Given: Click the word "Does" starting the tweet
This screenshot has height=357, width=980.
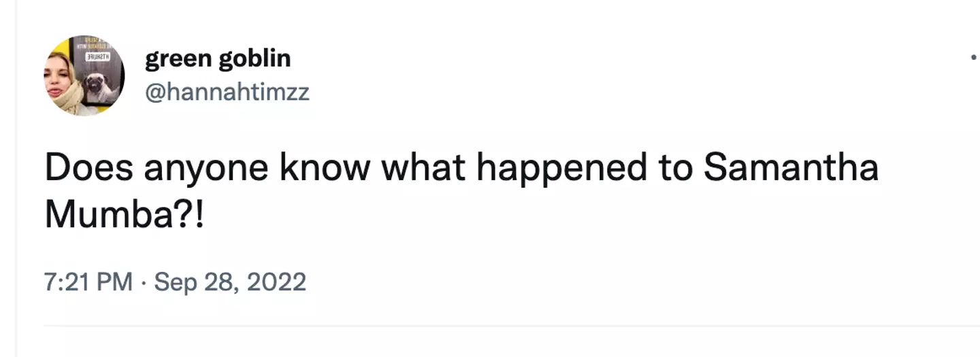Looking at the screenshot, I should (x=88, y=168).
